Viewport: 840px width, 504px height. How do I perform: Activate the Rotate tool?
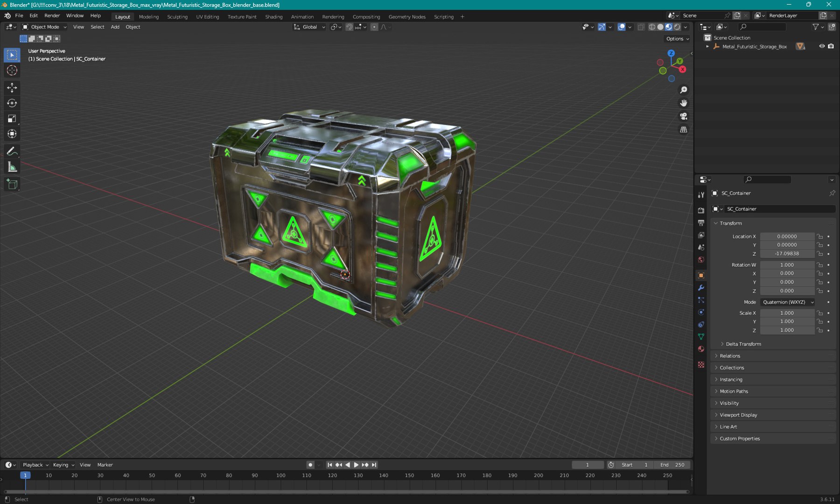point(12,103)
